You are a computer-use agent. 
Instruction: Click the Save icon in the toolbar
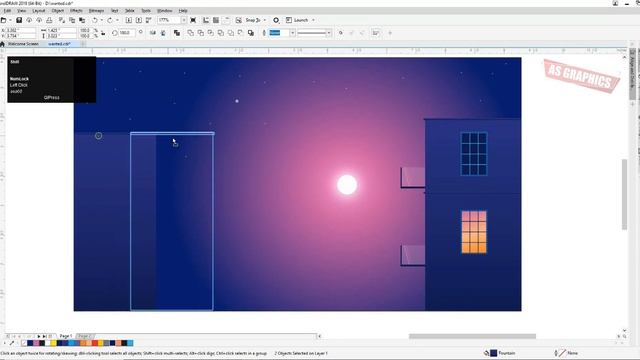coord(19,20)
